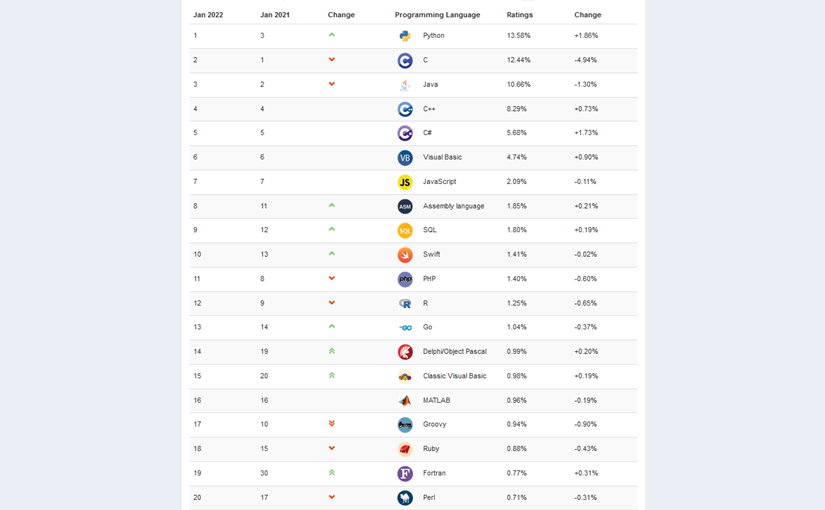Click the Python logo icon

405,36
